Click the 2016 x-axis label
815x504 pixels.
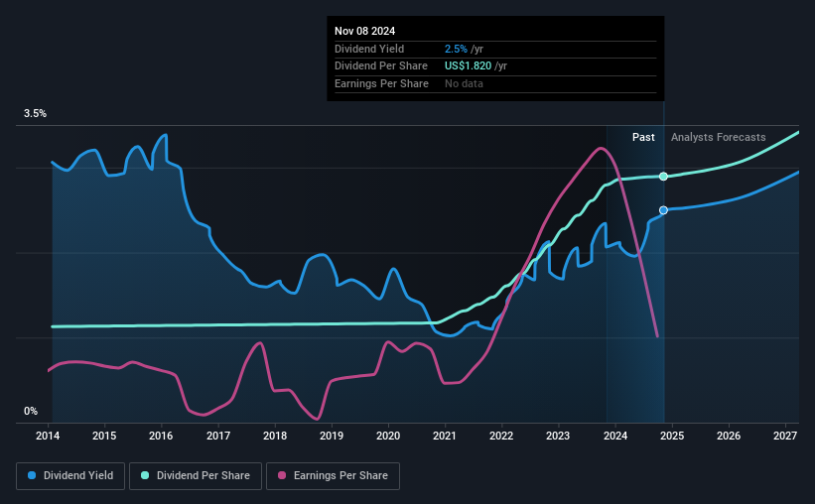(x=161, y=436)
